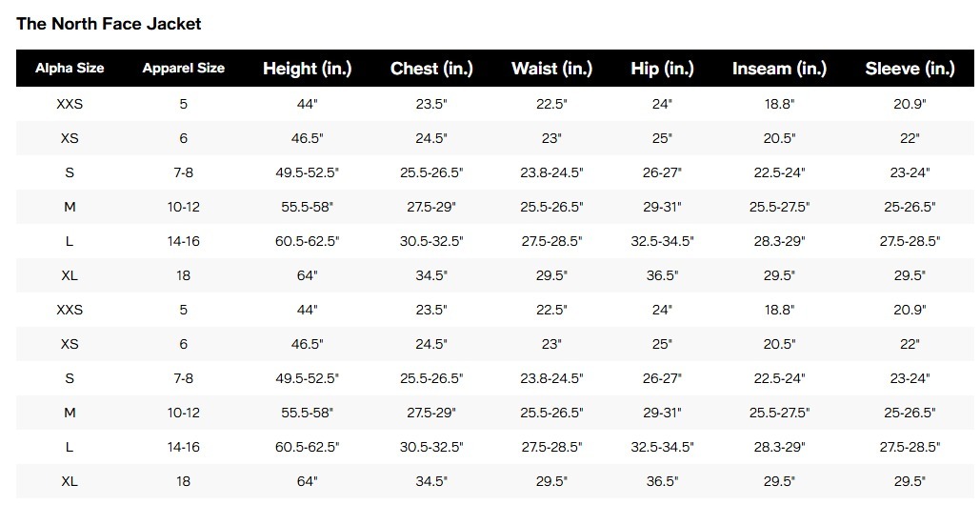This screenshot has height=525, width=980.
Task: Click the second 30.5-32.5" chest cell
Action: [431, 447]
